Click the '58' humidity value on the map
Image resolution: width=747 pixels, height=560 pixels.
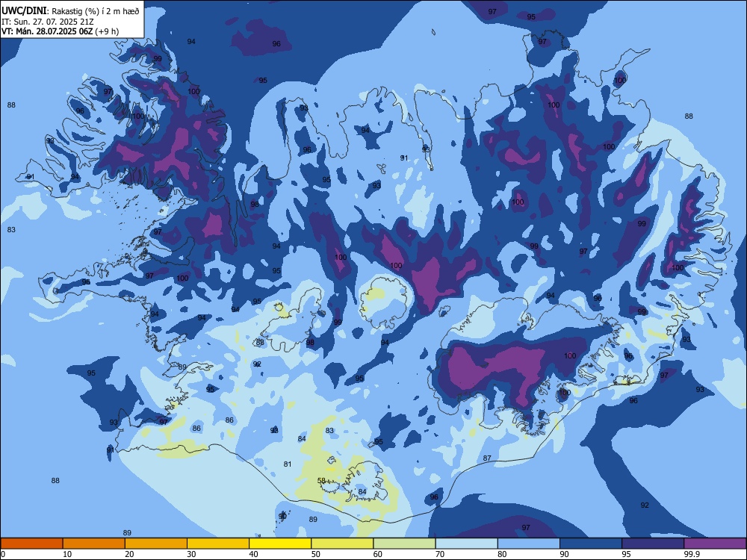tap(321, 480)
